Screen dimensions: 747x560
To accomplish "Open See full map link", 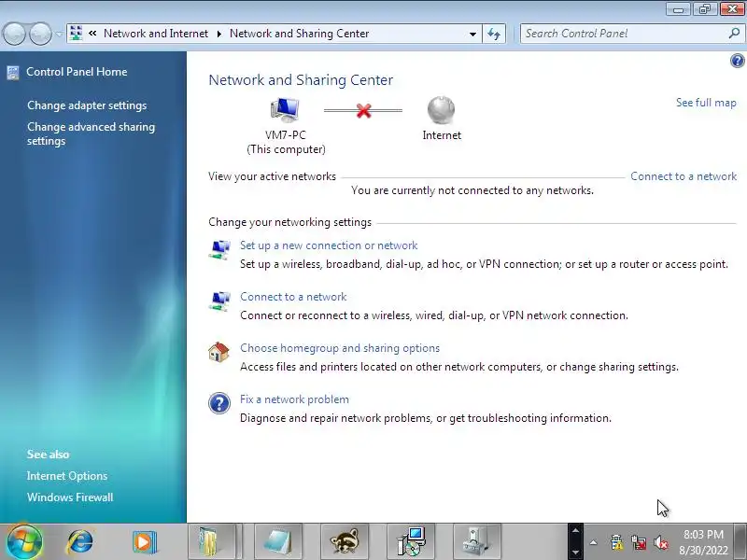I will [706, 103].
